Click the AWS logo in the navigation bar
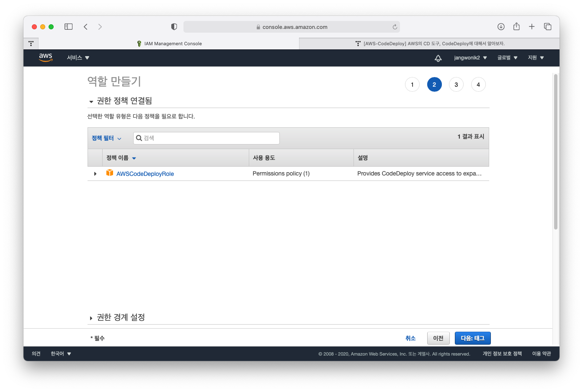Image resolution: width=583 pixels, height=392 pixels. [46, 57]
